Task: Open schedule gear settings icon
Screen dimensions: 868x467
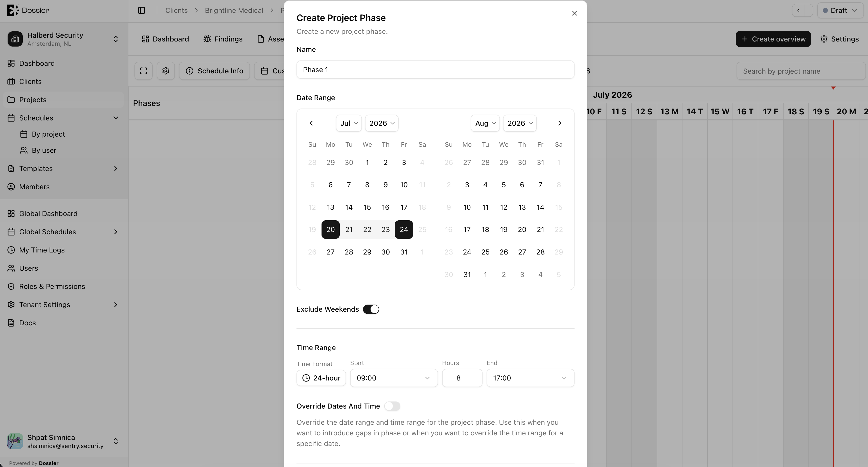Action: click(166, 71)
